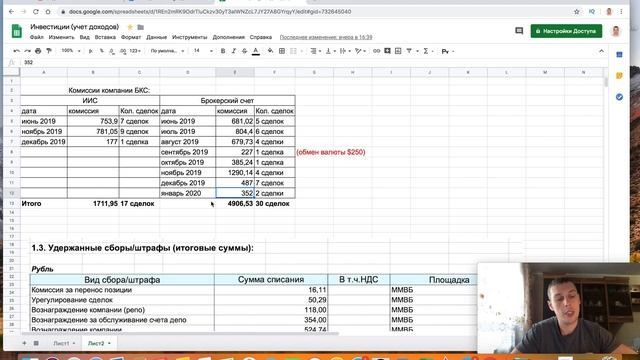Open more number formats (123) dropdown
Screen dimensions: 640x360
135,51
